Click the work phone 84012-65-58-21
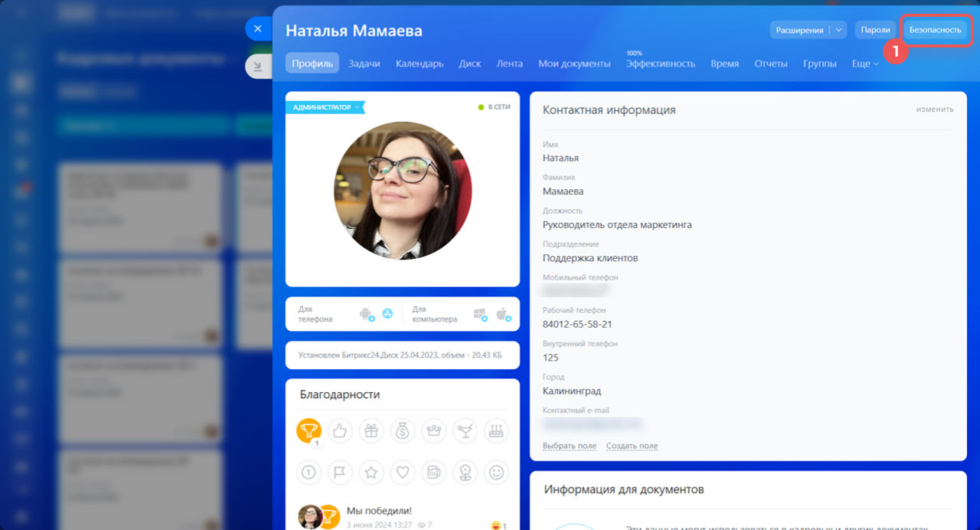Viewport: 980px width, 530px height. 577,324
